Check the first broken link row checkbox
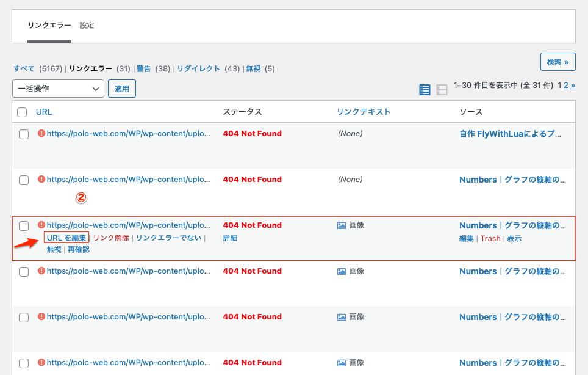 tap(24, 134)
